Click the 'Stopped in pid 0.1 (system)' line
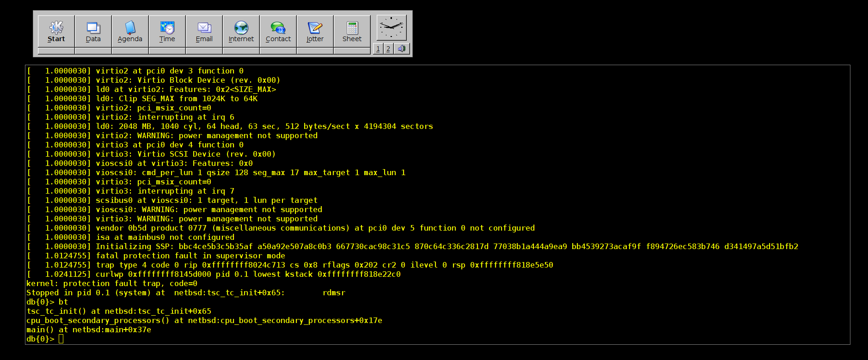This screenshot has height=360, width=868. [x=186, y=293]
